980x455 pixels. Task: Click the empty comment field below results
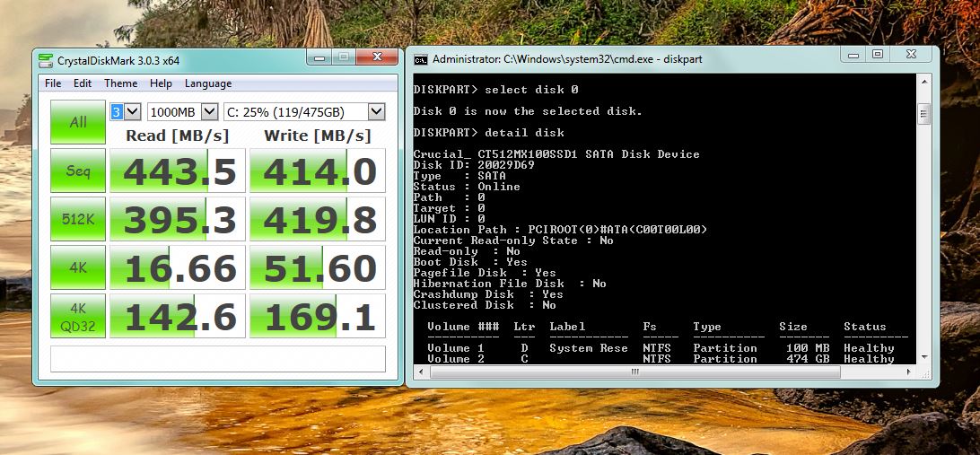218,358
